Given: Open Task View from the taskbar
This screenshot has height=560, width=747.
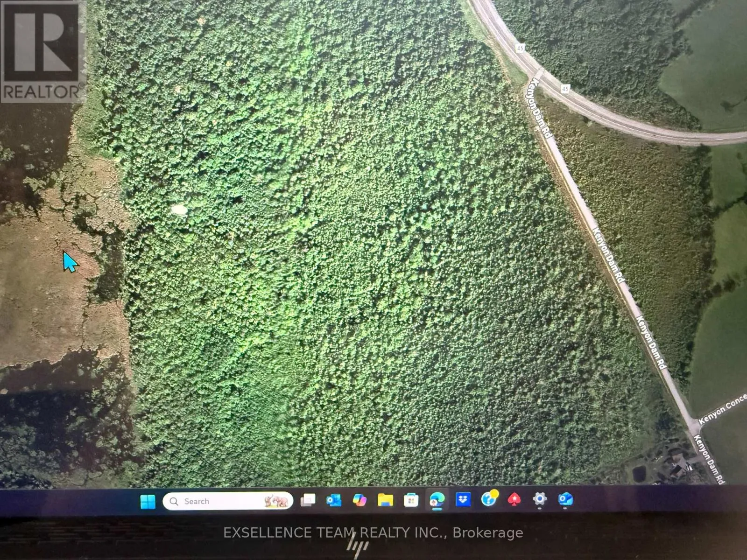Looking at the screenshot, I should [308, 500].
